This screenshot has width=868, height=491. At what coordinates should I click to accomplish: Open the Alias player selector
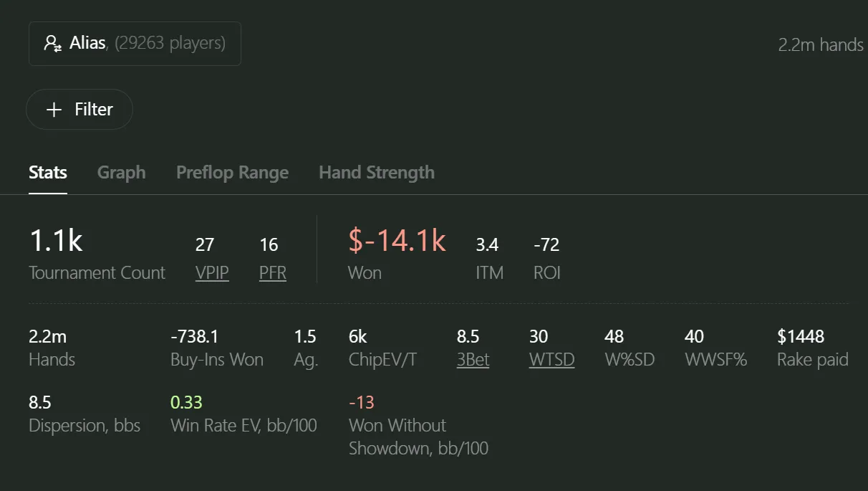[x=135, y=44]
